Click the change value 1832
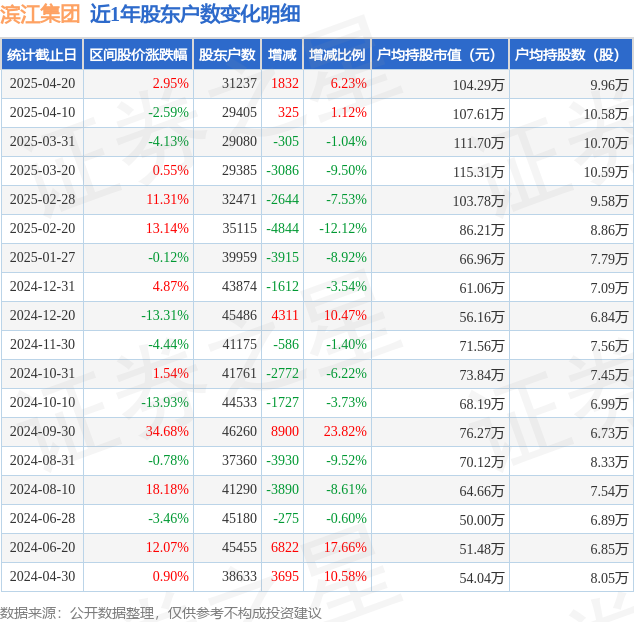The image size is (634, 622). (x=285, y=83)
